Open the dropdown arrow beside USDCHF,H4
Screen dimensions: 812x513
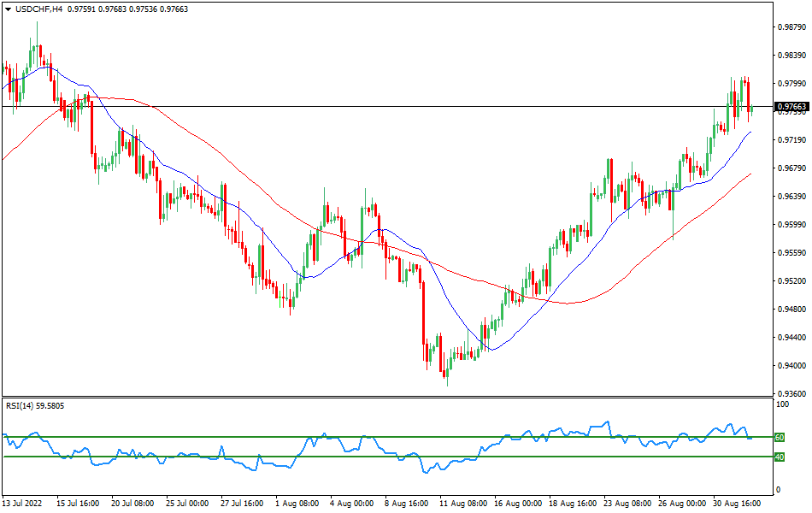[8, 9]
